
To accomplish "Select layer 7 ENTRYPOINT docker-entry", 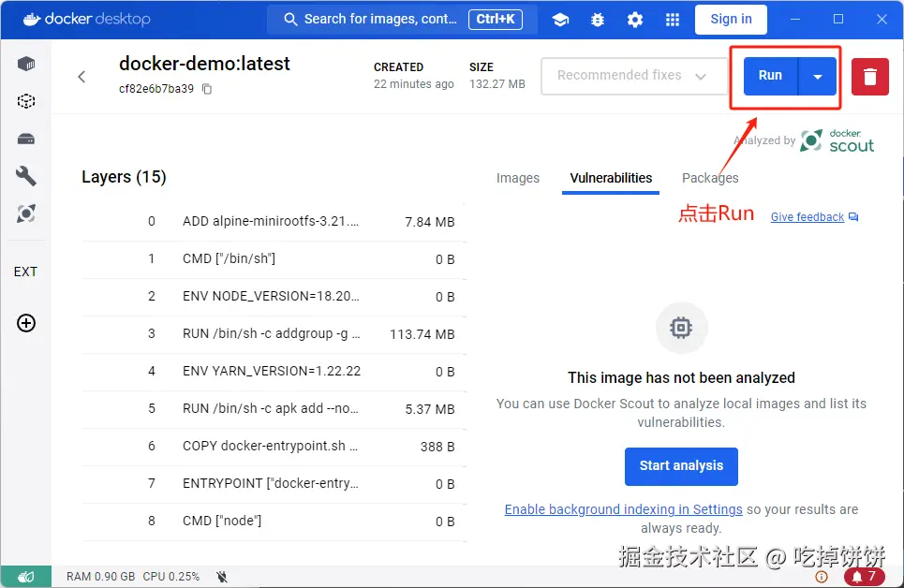I will click(x=274, y=484).
